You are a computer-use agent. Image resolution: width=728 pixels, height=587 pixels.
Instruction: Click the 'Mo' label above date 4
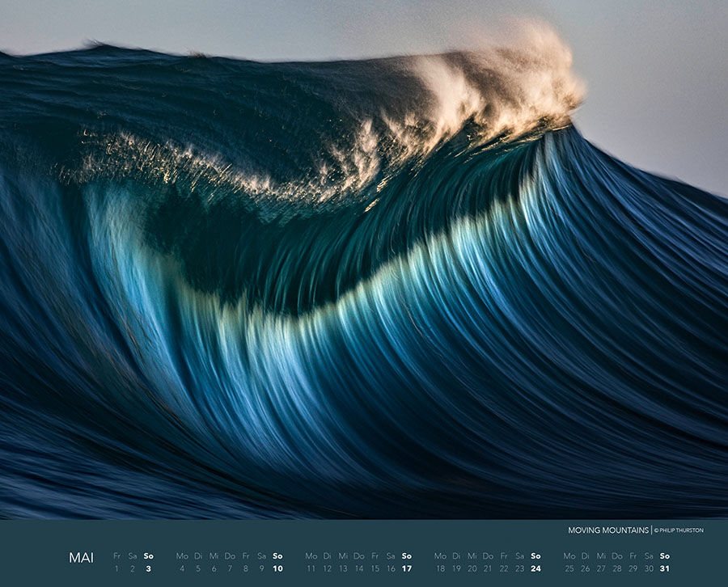tap(181, 556)
